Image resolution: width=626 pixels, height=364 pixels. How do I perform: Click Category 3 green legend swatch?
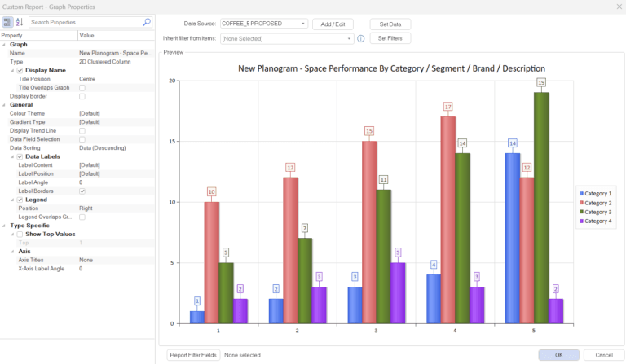pyautogui.click(x=582, y=212)
